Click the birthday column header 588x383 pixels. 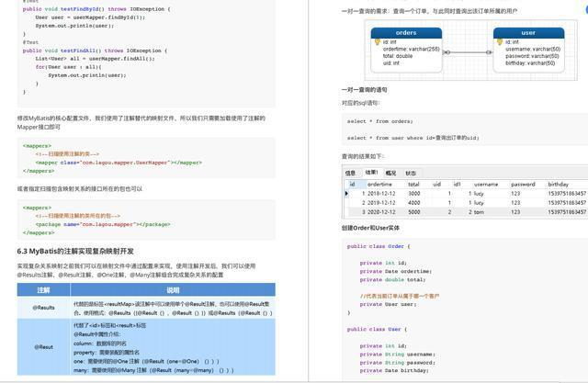click(x=558, y=185)
